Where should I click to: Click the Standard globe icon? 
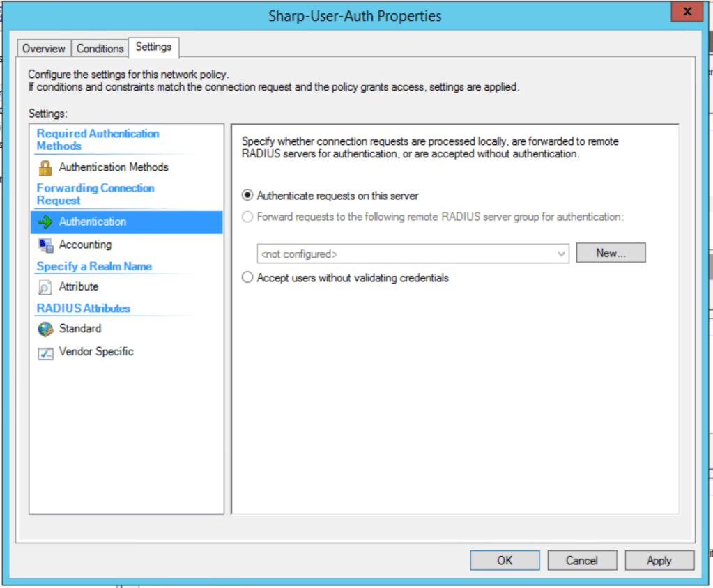click(45, 329)
